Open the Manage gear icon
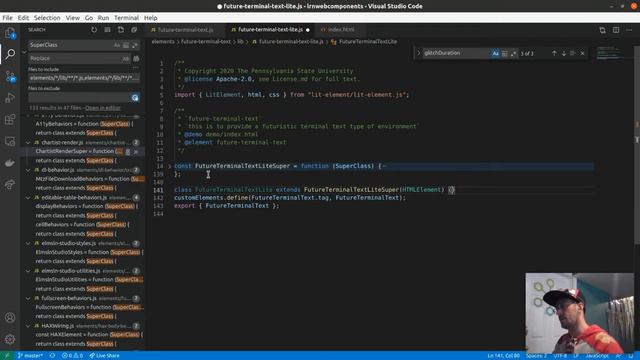Viewport: 640px width, 360px height. click(x=10, y=339)
